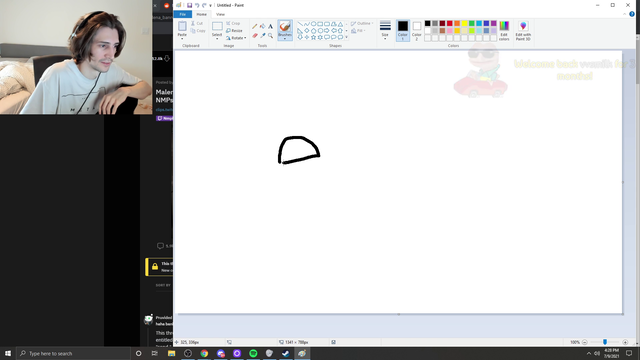The height and width of the screenshot is (360, 640).
Task: Click the Redo arrow in quick access toolbar
Action: (204, 5)
